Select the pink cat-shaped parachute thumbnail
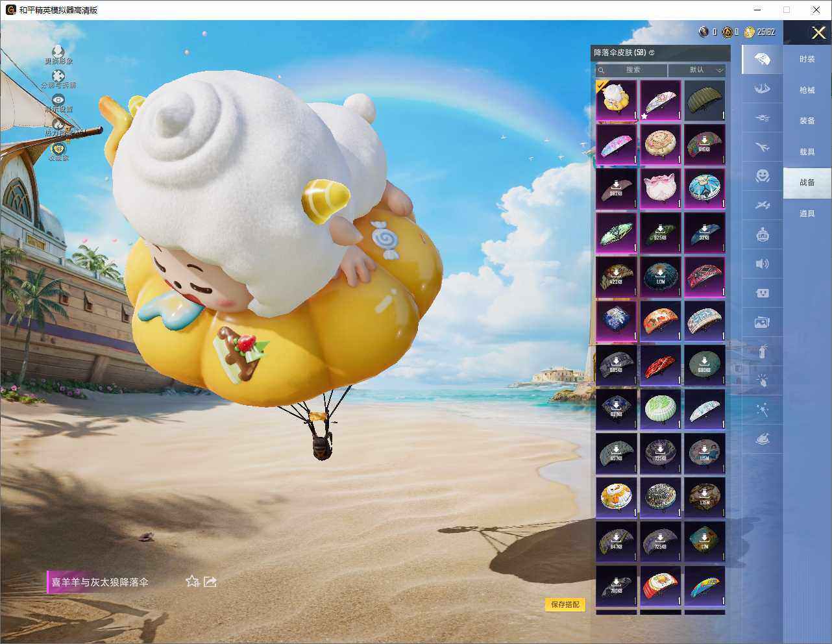This screenshot has height=644, width=832. point(661,189)
